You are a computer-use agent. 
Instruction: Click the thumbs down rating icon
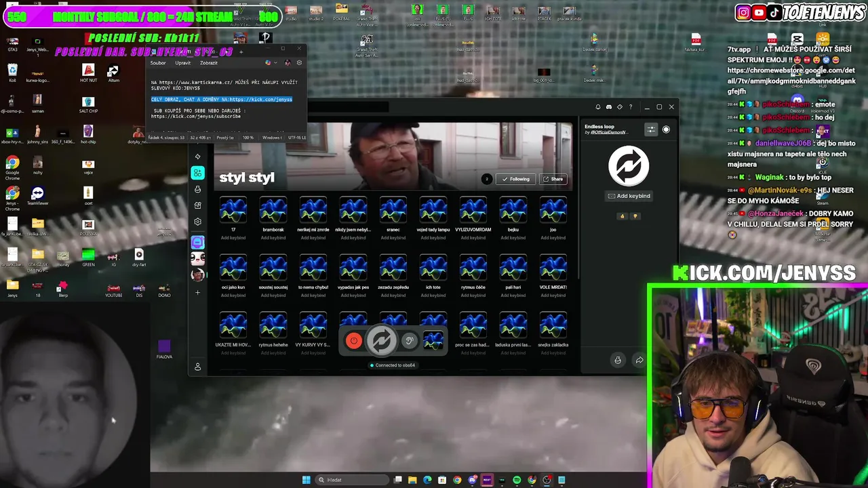[x=635, y=216]
